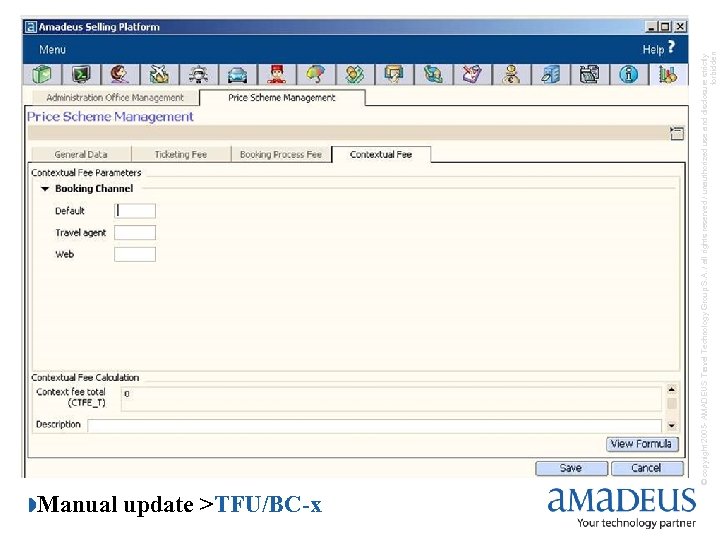The image size is (720, 540).
Task: Click the Price Scheme Management heading
Action: click(110, 117)
